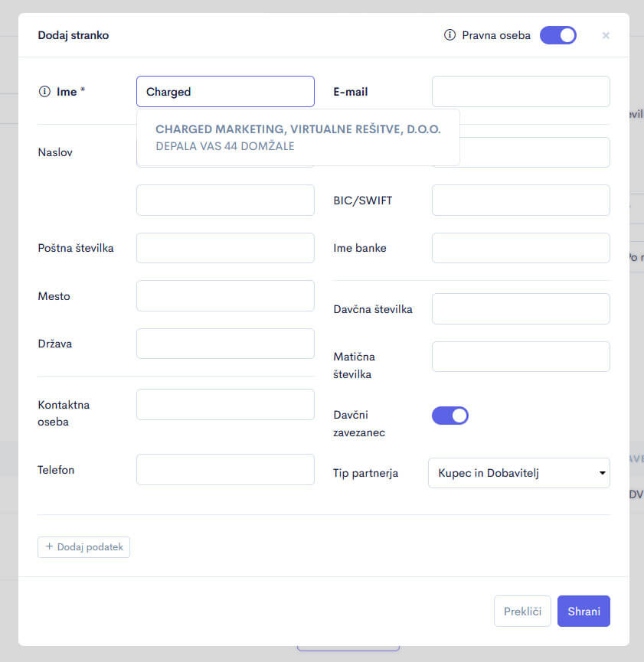Image resolution: width=644 pixels, height=662 pixels.
Task: Select the Ime banke field
Action: (521, 248)
